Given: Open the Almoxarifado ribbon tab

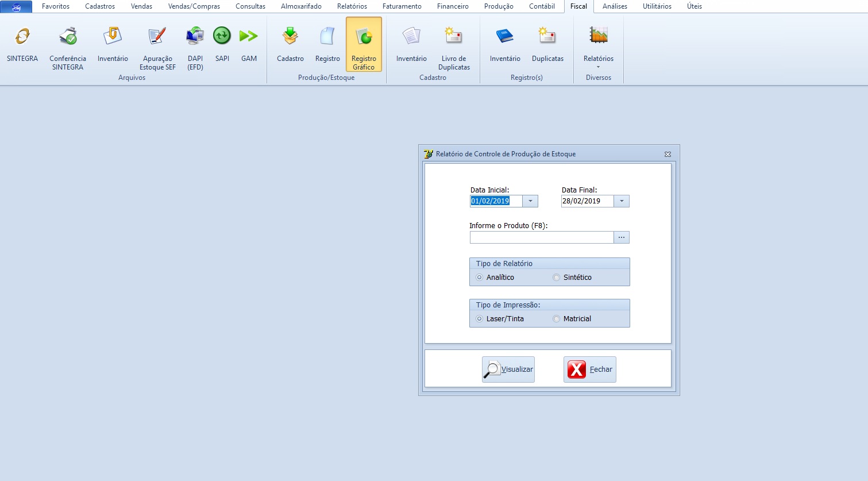Looking at the screenshot, I should (301, 6).
